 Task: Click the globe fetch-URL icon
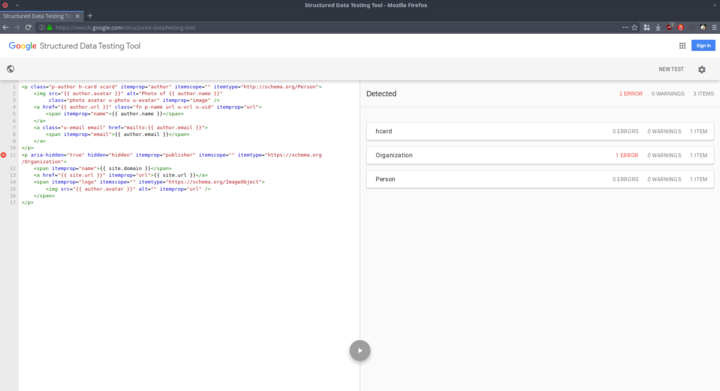pyautogui.click(x=11, y=69)
